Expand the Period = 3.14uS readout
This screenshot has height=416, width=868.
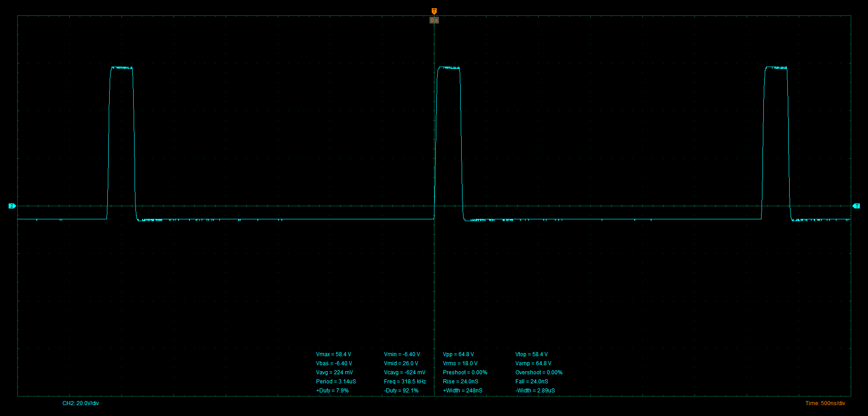336,381
